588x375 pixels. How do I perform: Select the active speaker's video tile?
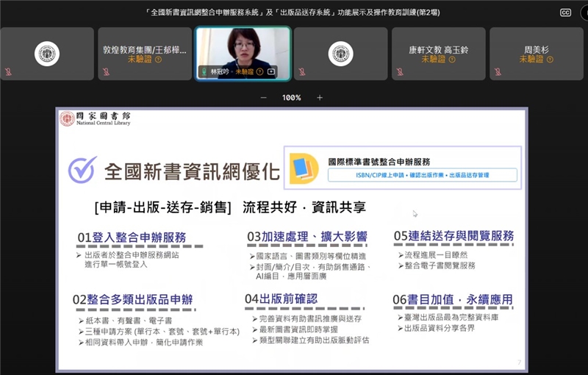coord(243,49)
